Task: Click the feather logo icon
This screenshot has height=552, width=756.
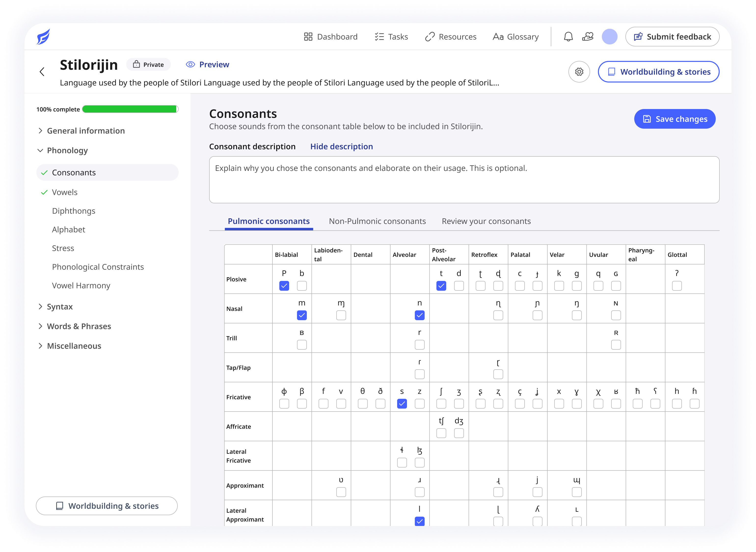Action: click(x=43, y=36)
